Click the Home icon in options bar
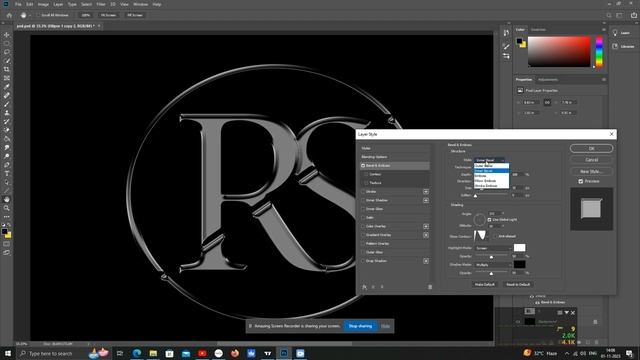This screenshot has width=640, height=360. [9, 15]
